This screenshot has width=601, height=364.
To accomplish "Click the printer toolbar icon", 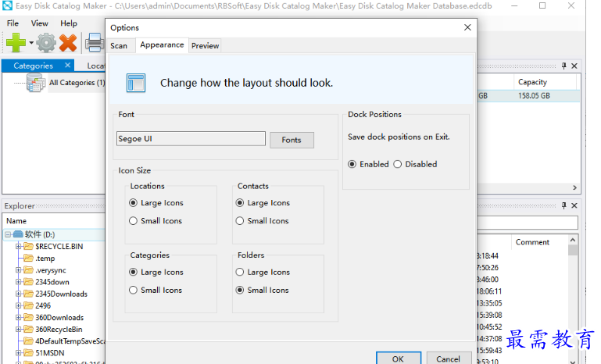I will [95, 42].
